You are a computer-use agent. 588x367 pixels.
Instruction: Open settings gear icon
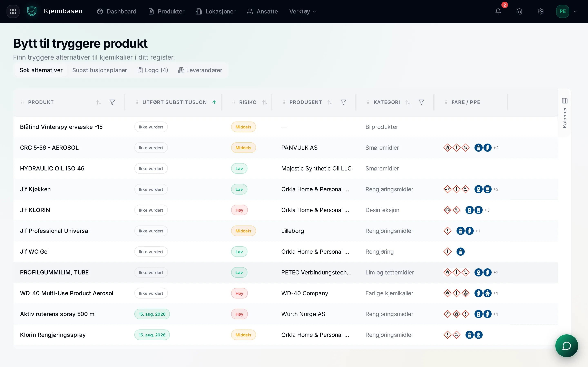[x=540, y=11]
